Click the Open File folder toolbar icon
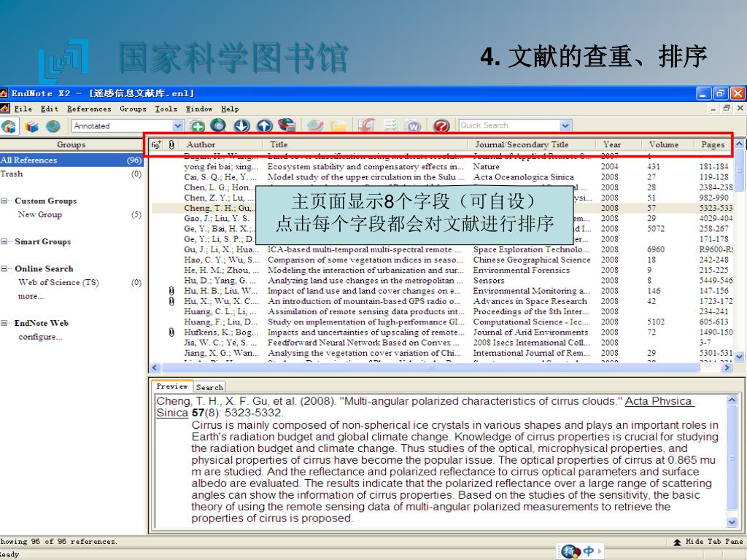 click(338, 125)
